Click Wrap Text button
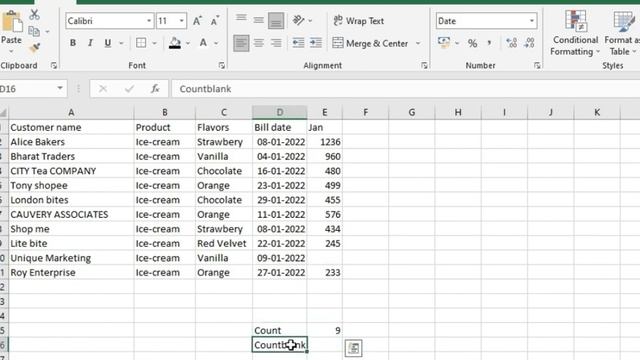 pos(359,21)
